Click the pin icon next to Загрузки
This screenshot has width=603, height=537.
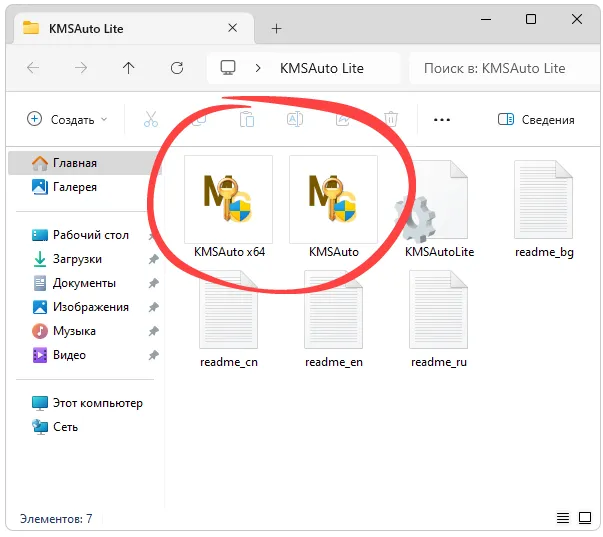point(153,259)
